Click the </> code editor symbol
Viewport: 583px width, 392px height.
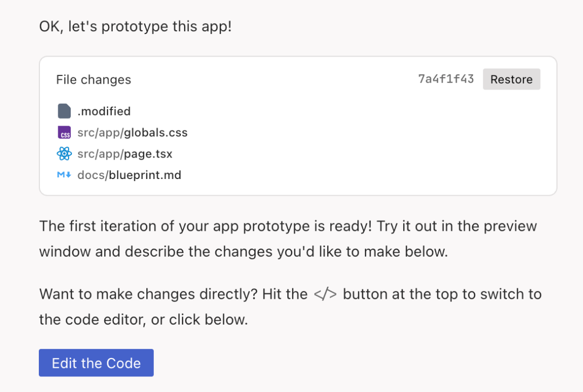(326, 294)
